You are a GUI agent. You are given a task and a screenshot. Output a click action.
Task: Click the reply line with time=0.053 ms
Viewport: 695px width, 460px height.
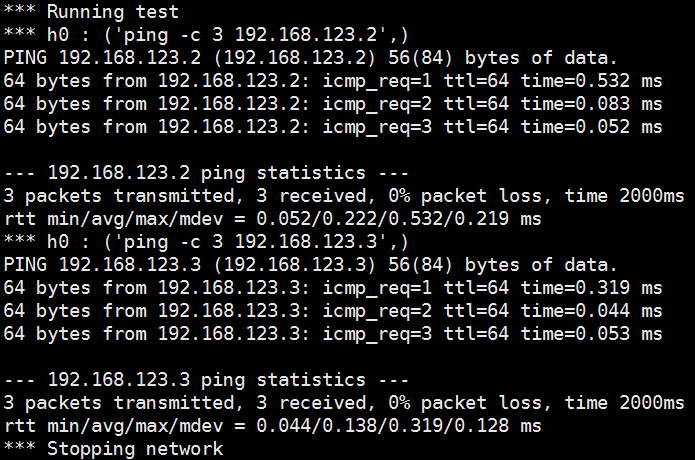333,334
